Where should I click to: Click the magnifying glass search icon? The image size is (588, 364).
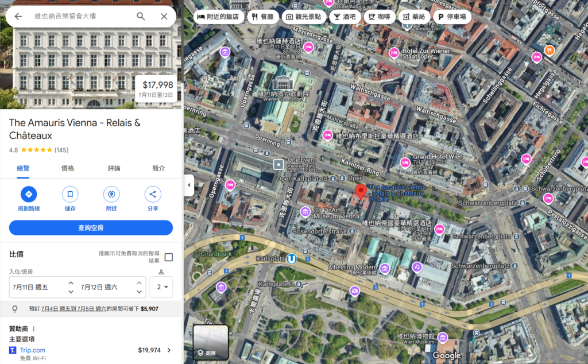click(x=141, y=17)
